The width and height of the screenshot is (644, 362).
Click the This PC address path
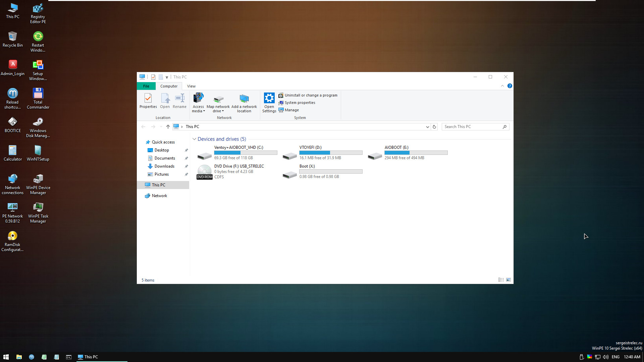193,127
